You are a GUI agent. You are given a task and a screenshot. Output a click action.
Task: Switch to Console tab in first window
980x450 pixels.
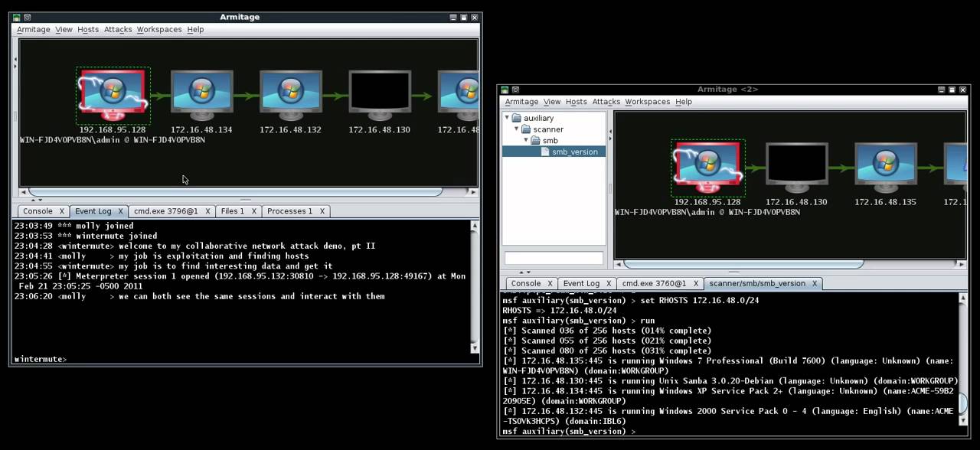click(x=38, y=211)
